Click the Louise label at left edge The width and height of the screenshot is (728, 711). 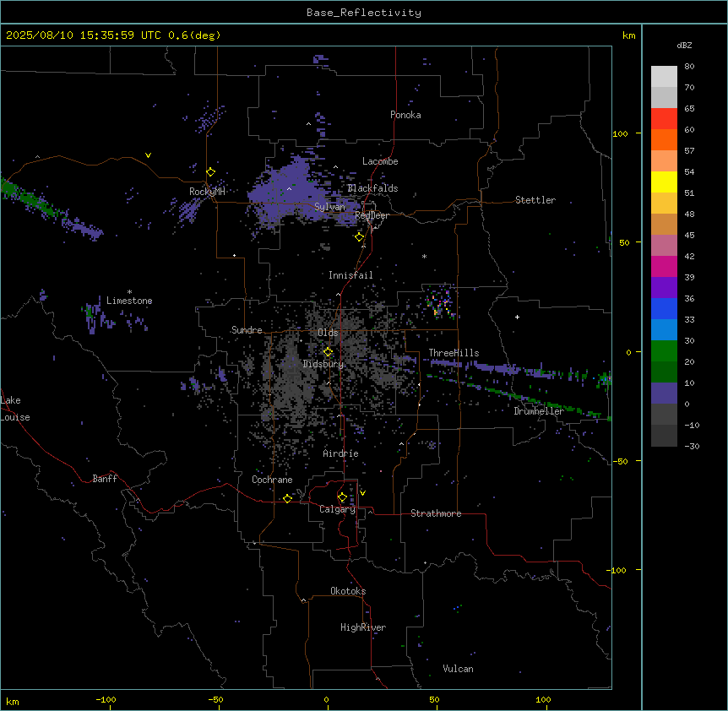pyautogui.click(x=15, y=417)
